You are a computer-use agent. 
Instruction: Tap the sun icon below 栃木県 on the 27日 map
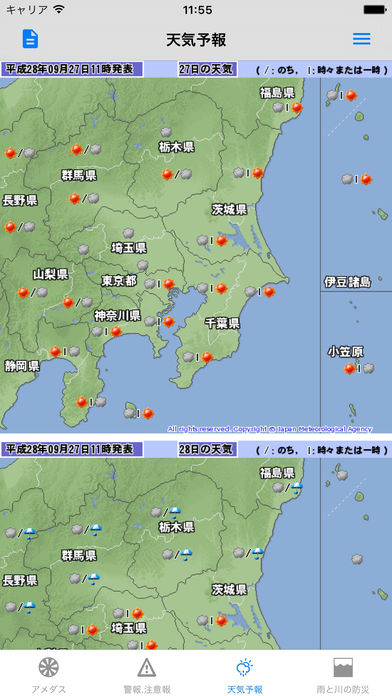(x=167, y=174)
